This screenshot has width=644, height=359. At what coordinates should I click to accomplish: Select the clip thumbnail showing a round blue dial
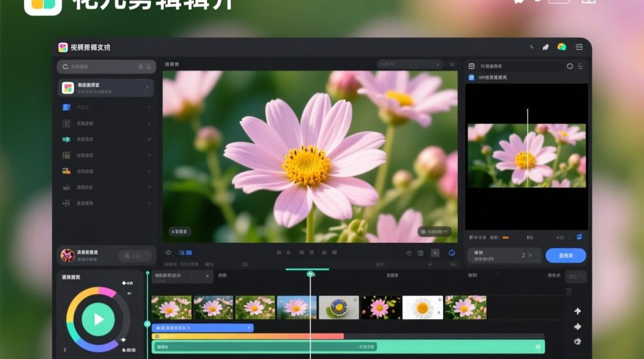click(339, 307)
